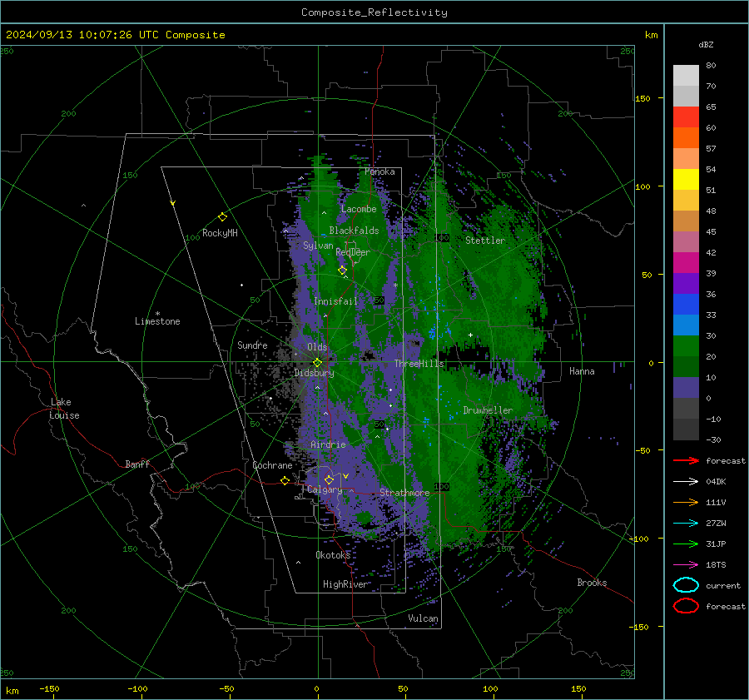Click the Ponoka town label
The width and height of the screenshot is (749, 700).
click(379, 171)
